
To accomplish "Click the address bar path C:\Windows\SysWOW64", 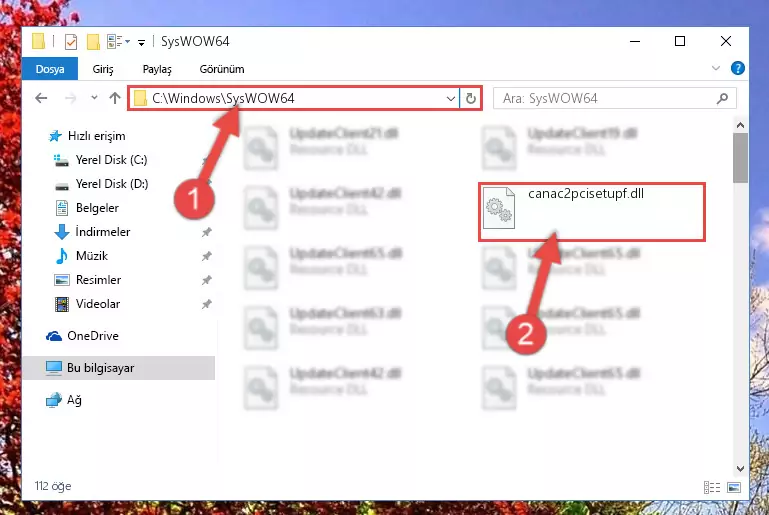I will tap(223, 98).
